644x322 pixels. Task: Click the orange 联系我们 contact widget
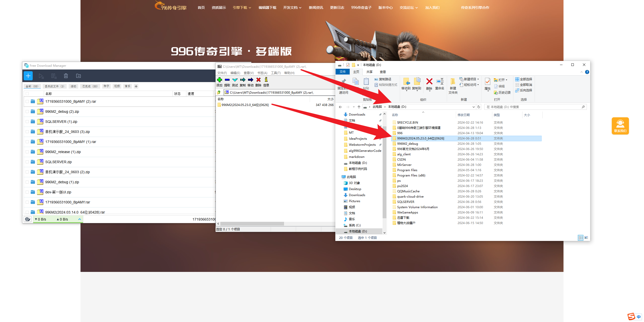[x=620, y=126]
